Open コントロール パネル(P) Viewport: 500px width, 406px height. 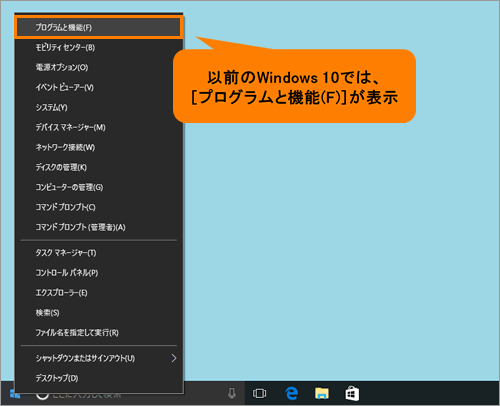(99, 273)
